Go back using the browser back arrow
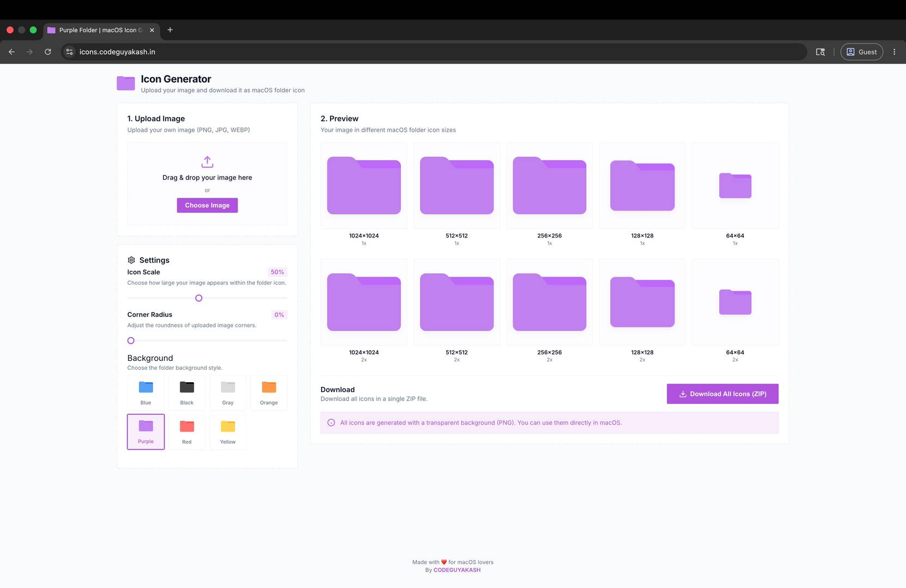The image size is (906, 588). click(11, 52)
